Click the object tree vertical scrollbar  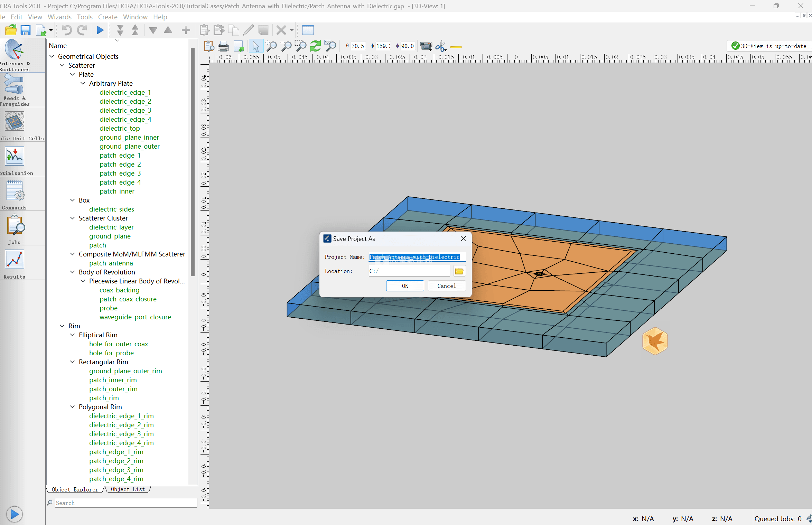click(193, 162)
